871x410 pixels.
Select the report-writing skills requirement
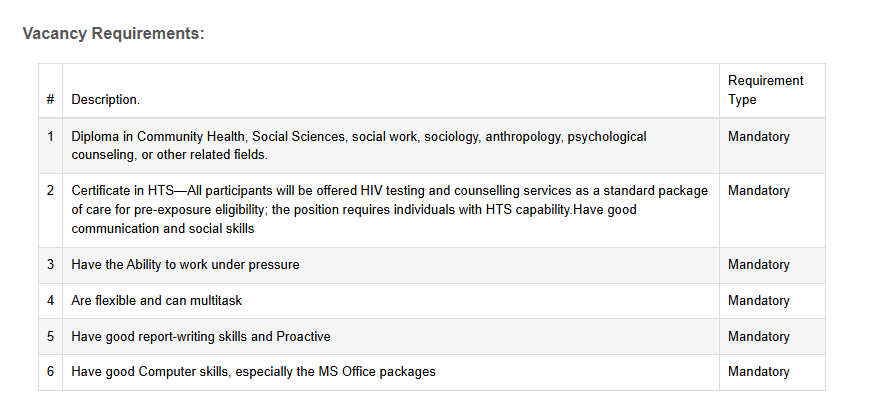click(x=201, y=337)
